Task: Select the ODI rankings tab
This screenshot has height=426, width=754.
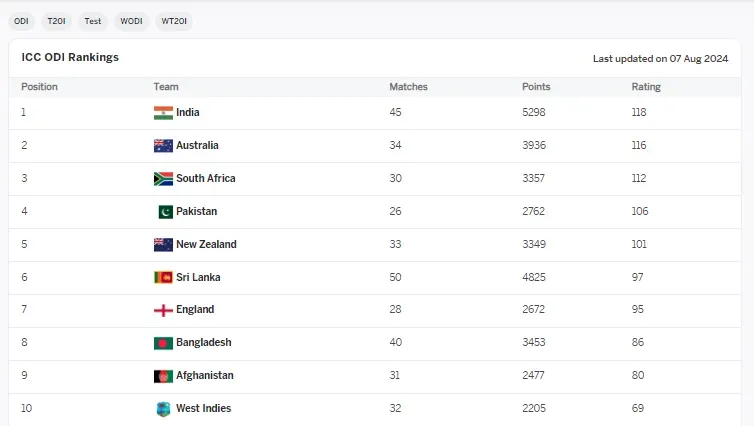Action: (21, 21)
